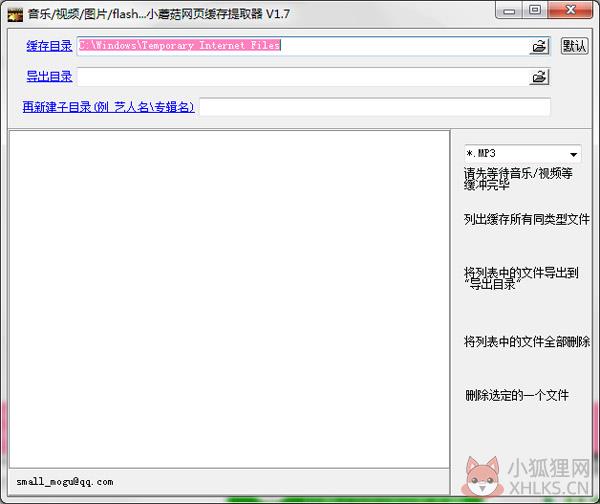Close the cache extractor window
Image resolution: width=600 pixels, height=504 pixels.
570,10
